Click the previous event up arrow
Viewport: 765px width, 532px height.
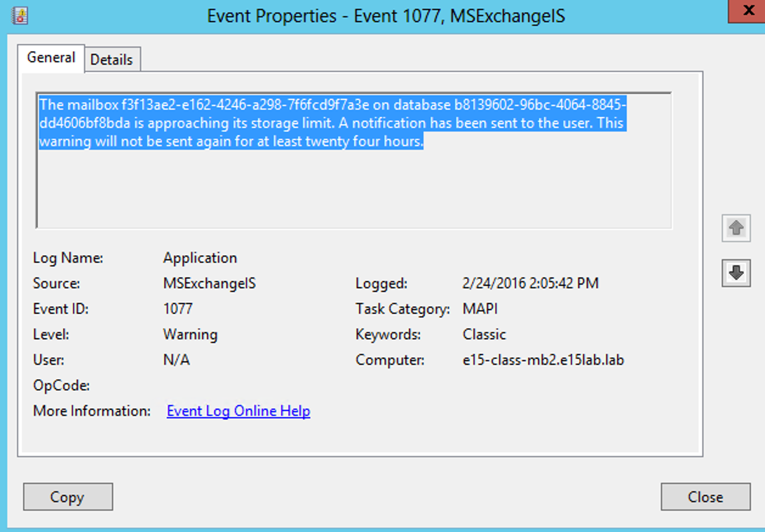[x=736, y=228]
